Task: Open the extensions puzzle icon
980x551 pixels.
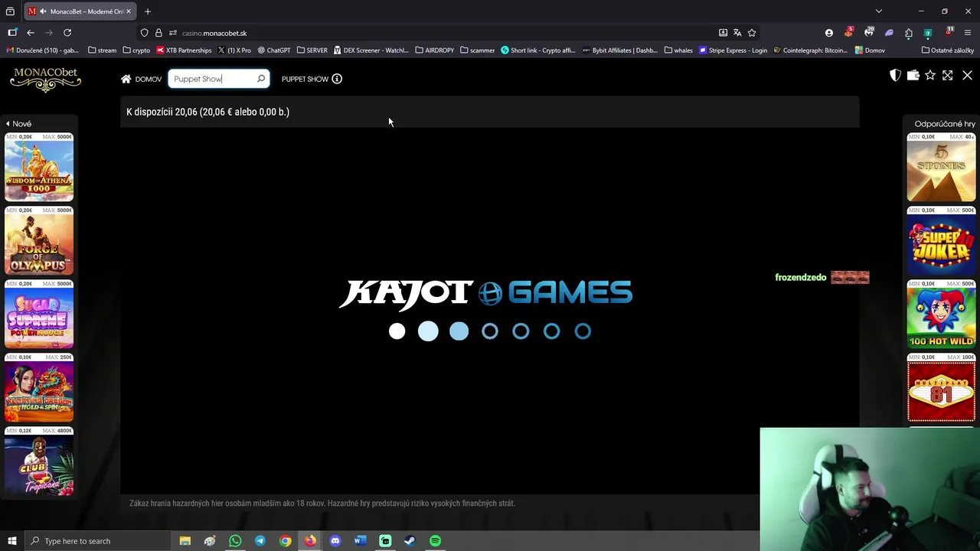Action: [909, 33]
